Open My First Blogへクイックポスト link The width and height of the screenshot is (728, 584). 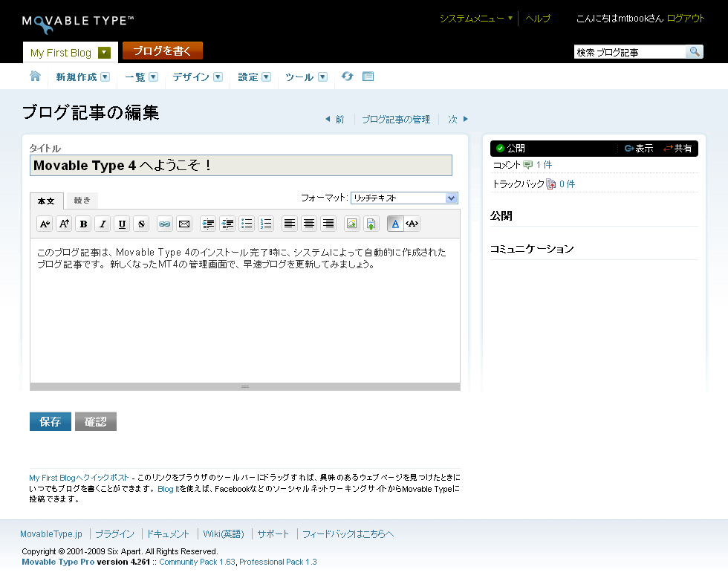79,478
